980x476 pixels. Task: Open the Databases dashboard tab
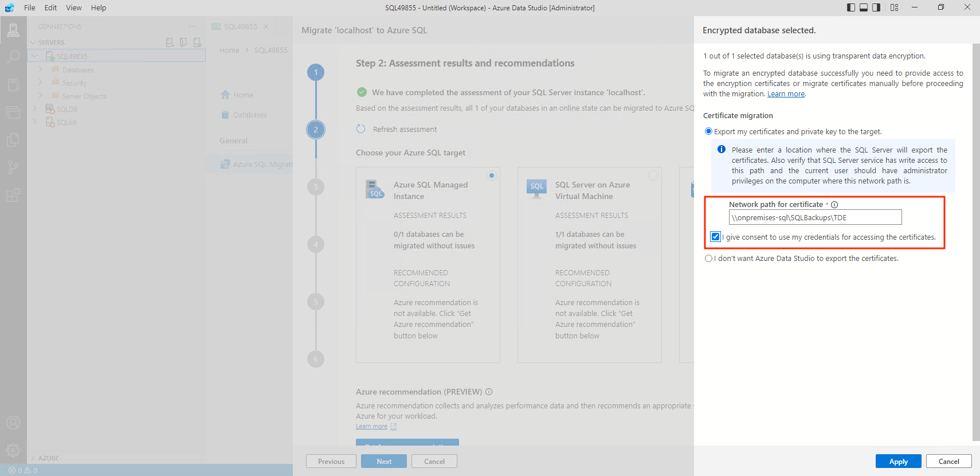[250, 115]
